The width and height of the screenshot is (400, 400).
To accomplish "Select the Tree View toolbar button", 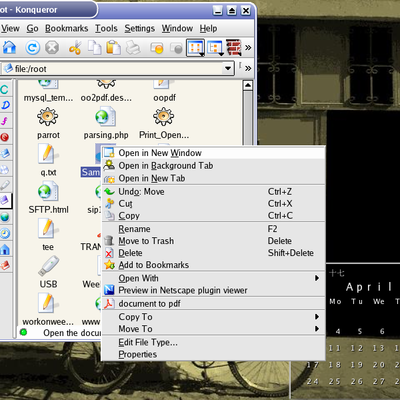I will [215, 48].
